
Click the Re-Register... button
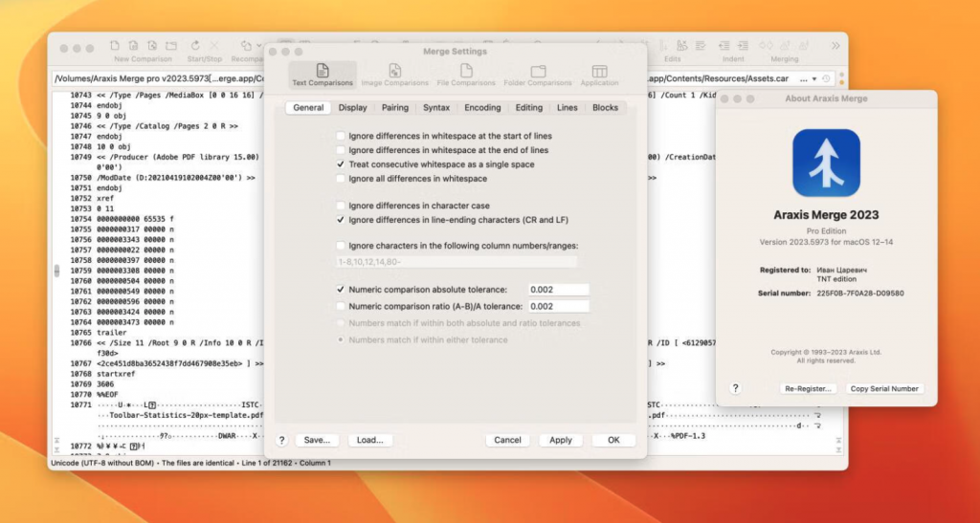pyautogui.click(x=808, y=388)
